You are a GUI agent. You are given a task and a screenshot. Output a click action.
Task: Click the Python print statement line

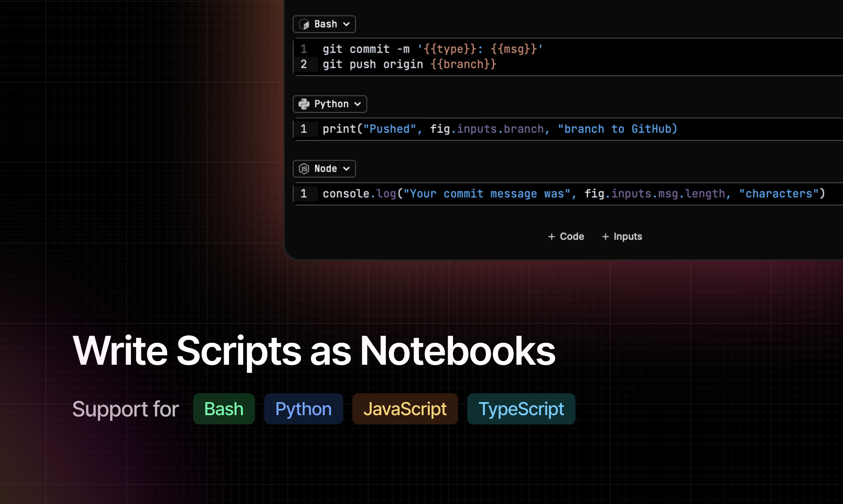(500, 129)
